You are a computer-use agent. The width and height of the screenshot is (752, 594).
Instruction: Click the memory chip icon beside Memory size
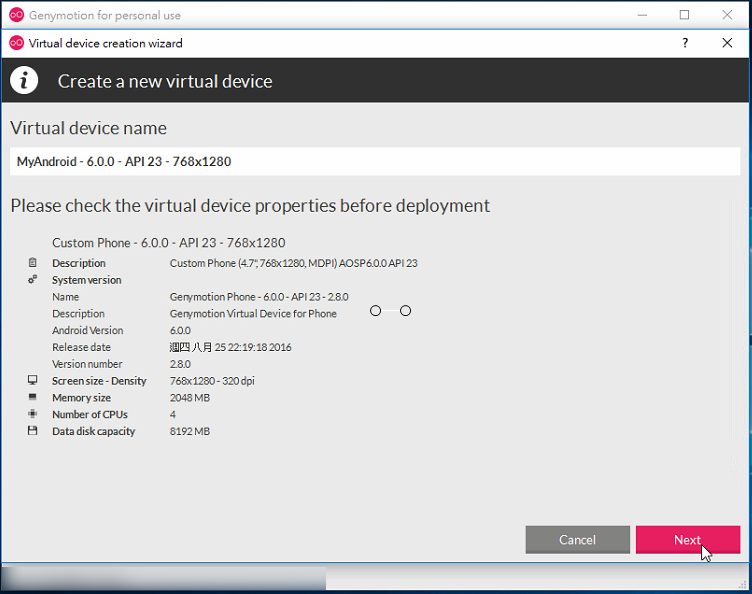coord(32,397)
